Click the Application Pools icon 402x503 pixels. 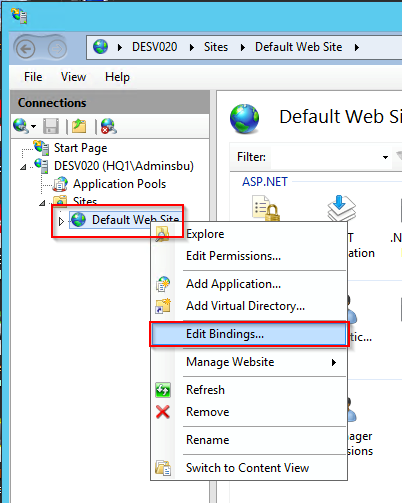[61, 184]
